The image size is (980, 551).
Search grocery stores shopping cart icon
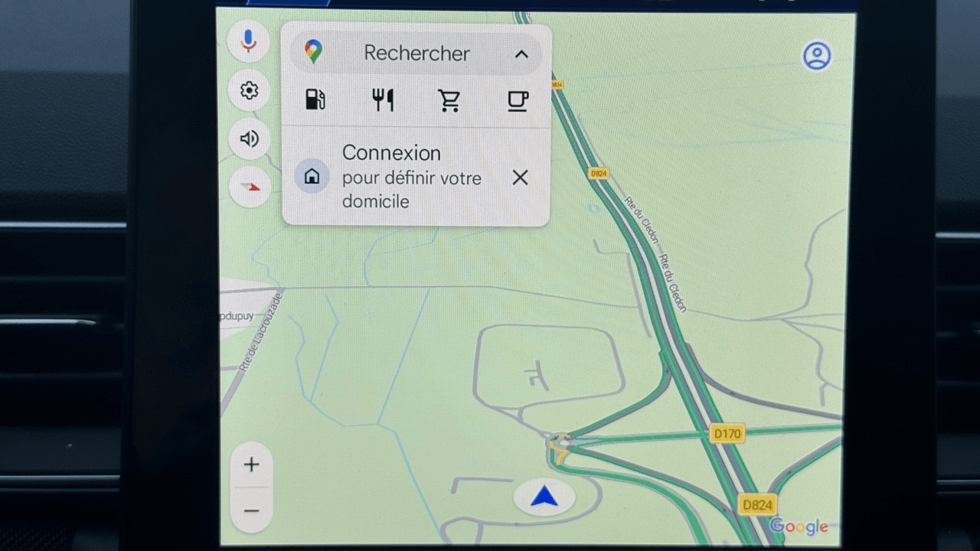click(449, 100)
